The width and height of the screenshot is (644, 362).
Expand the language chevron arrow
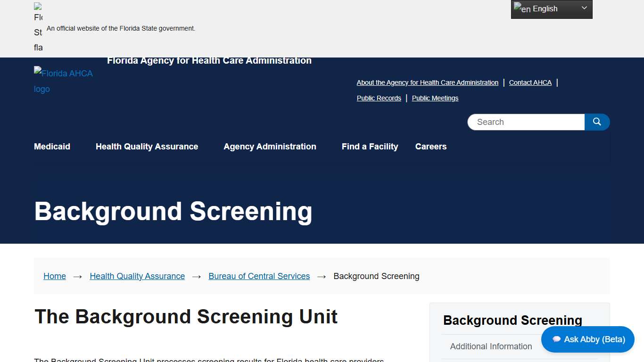tap(584, 8)
